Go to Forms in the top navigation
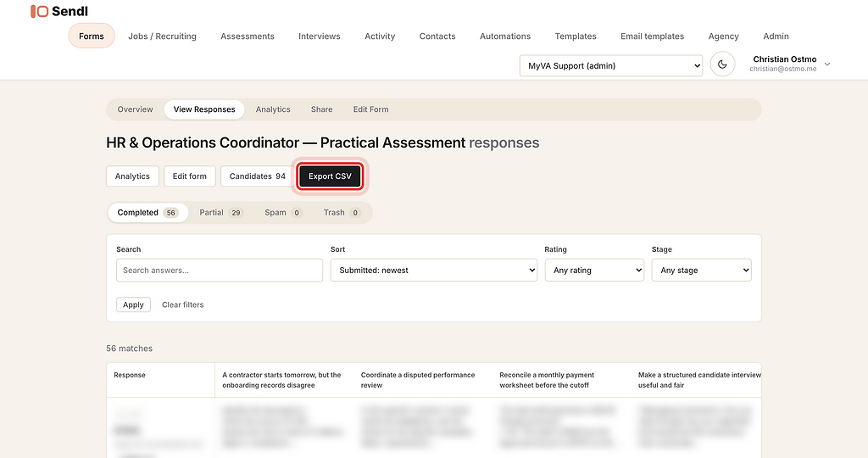This screenshot has width=868, height=458. (92, 36)
